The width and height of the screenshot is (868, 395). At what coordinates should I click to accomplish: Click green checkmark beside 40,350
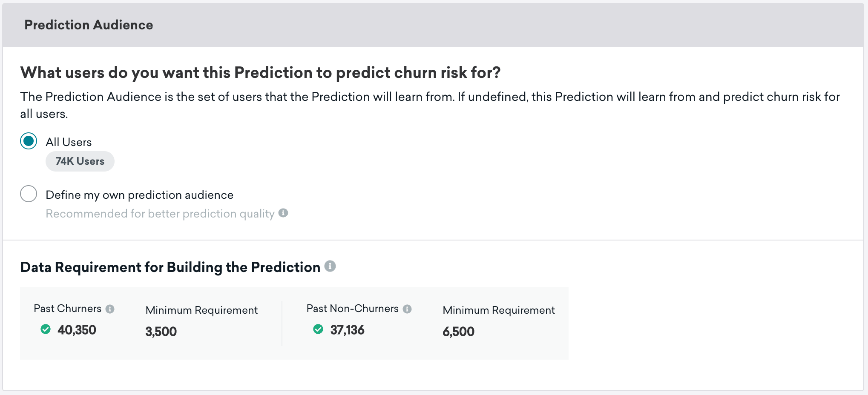coord(46,329)
